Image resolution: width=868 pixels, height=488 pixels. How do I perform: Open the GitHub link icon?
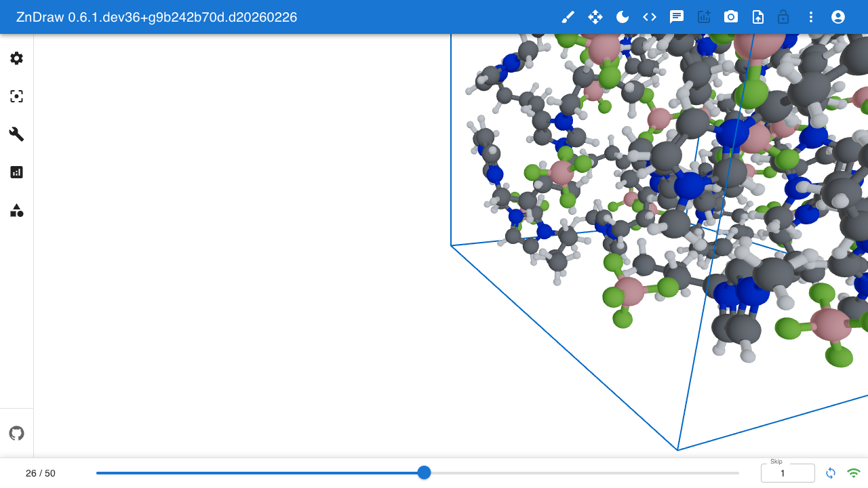click(17, 433)
